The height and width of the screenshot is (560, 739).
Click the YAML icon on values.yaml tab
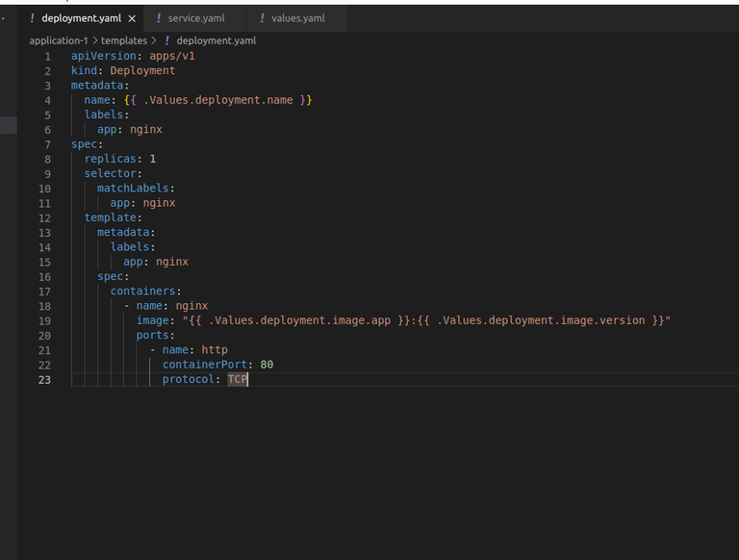point(262,18)
